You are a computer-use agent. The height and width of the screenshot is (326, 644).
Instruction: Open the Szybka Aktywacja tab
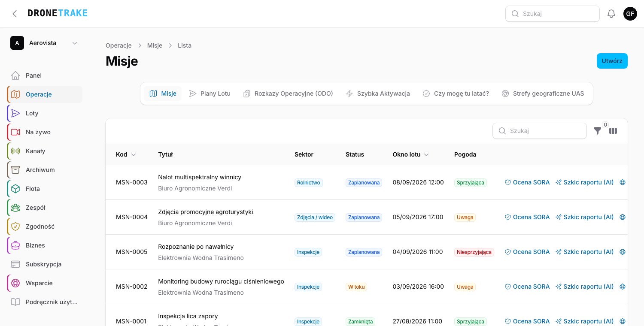click(378, 94)
